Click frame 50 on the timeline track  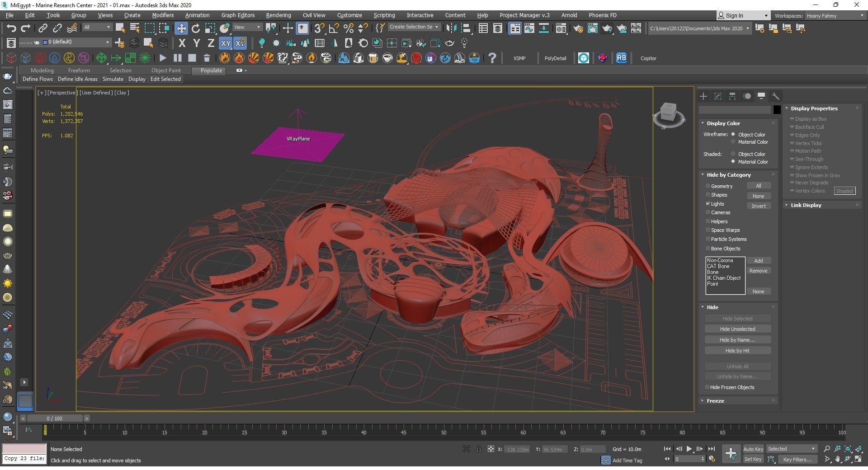click(x=443, y=432)
